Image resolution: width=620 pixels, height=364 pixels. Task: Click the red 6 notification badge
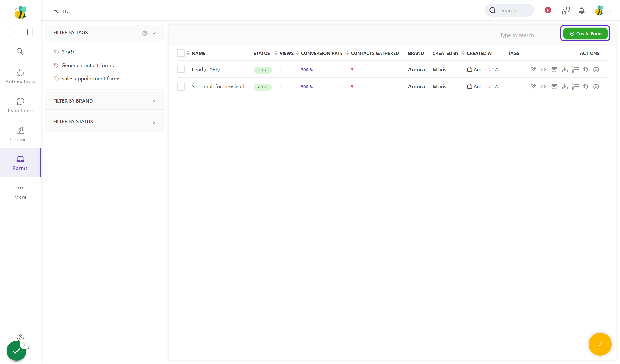[x=548, y=10]
